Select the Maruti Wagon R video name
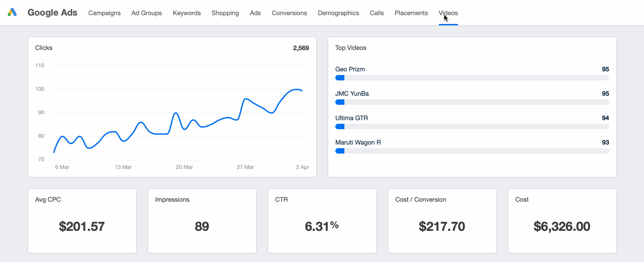This screenshot has height=262, width=644. click(358, 142)
